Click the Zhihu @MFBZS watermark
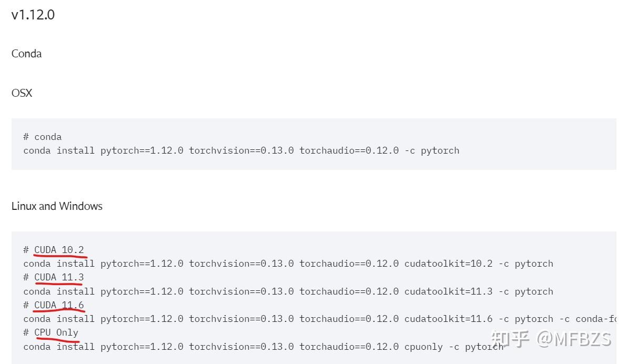 551,339
